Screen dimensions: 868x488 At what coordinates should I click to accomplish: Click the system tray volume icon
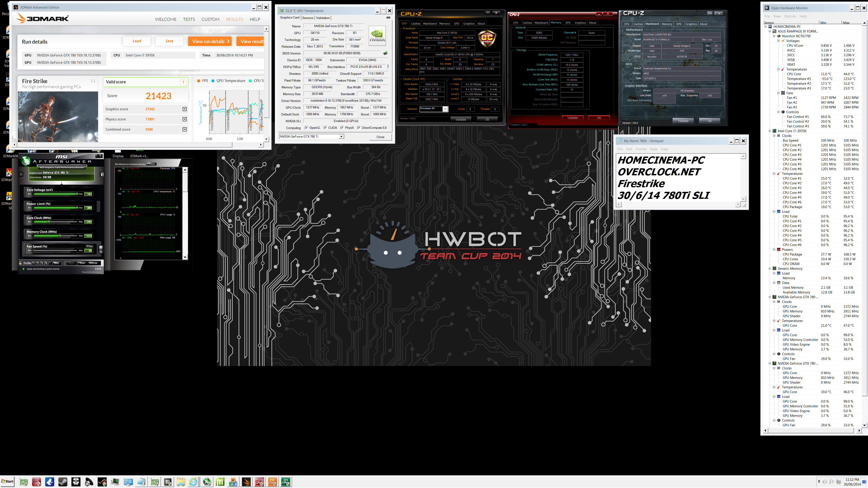(x=825, y=482)
